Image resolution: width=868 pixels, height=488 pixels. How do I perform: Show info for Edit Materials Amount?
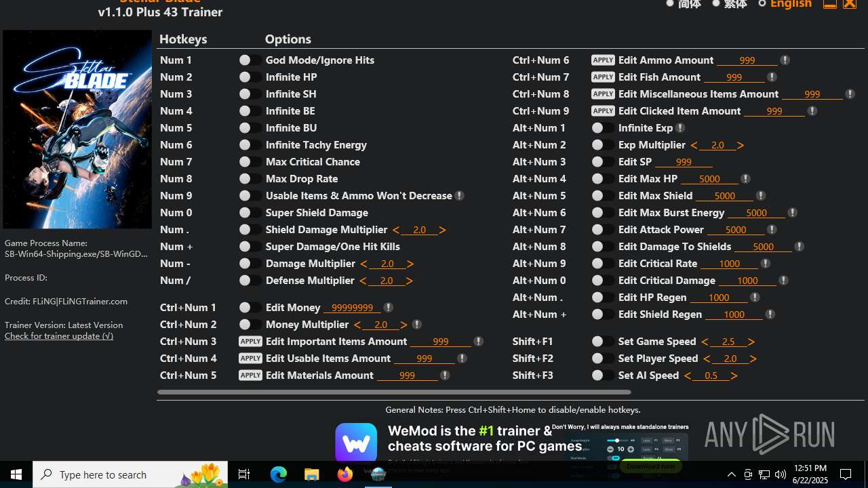445,375
